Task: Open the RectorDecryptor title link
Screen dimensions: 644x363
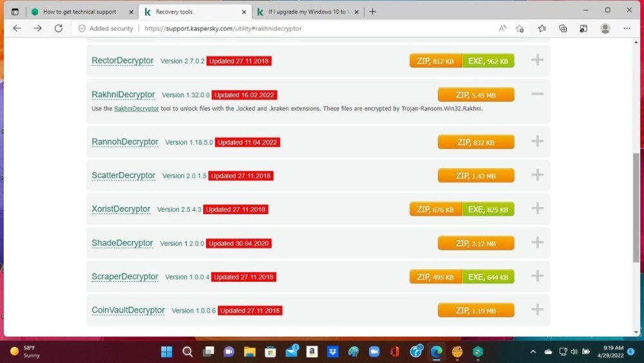Action: pos(122,61)
